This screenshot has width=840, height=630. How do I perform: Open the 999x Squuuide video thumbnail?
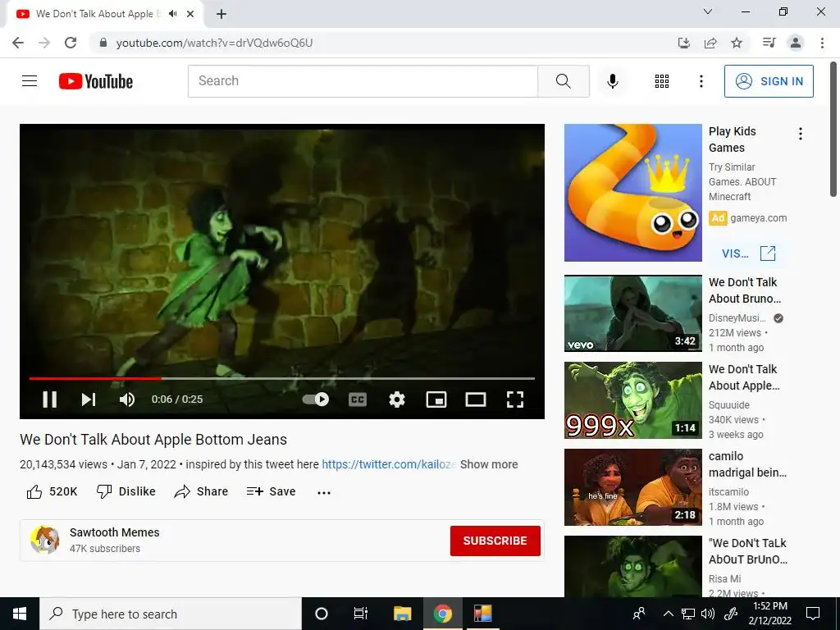click(632, 400)
